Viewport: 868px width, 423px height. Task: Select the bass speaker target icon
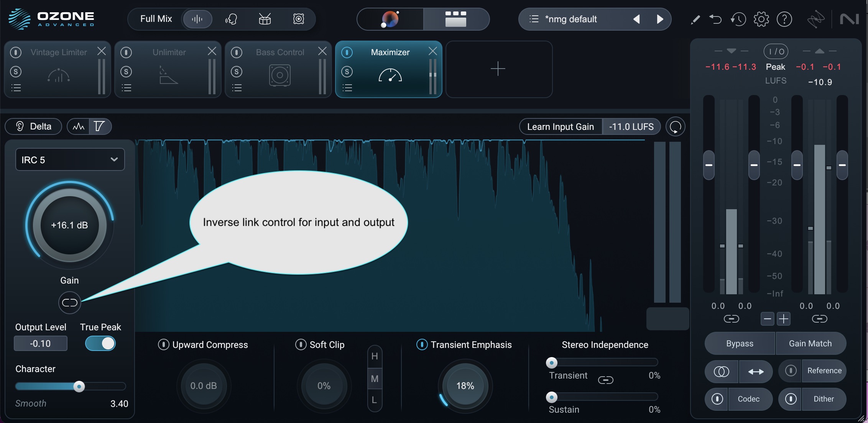coord(298,19)
